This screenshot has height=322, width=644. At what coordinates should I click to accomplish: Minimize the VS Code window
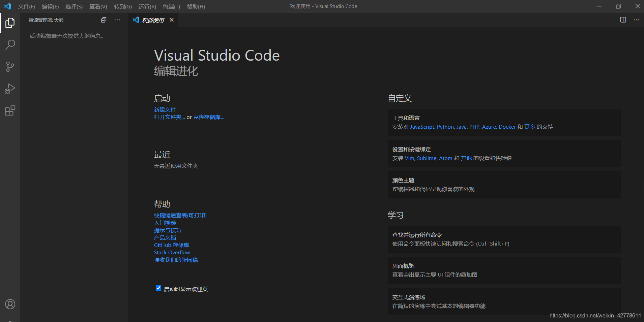click(x=599, y=6)
